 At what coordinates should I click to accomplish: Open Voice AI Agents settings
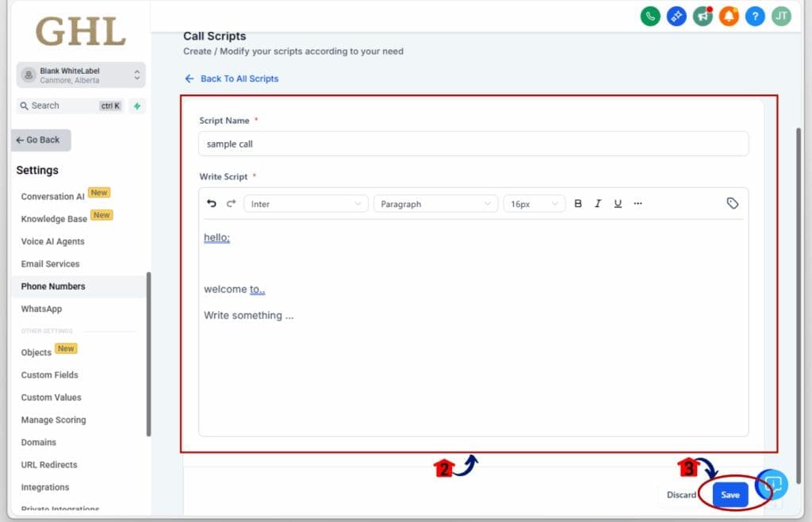pyautogui.click(x=52, y=241)
